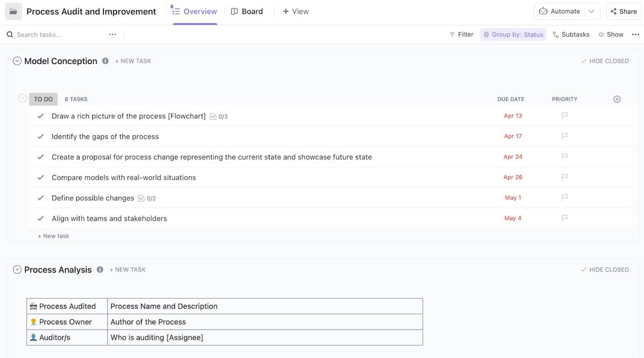The height and width of the screenshot is (358, 644).
Task: Open the three-dot menu beside search
Action: pyautogui.click(x=112, y=34)
